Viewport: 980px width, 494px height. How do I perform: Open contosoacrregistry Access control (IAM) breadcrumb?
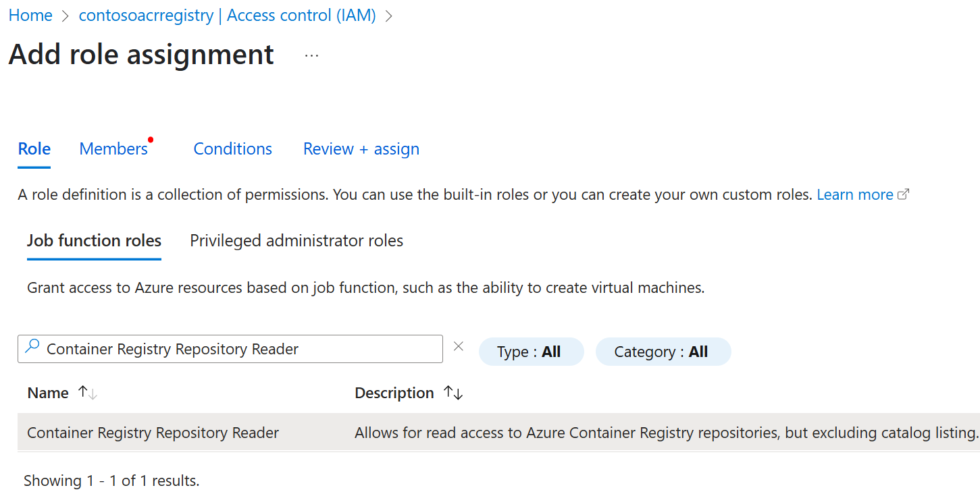coord(227,16)
